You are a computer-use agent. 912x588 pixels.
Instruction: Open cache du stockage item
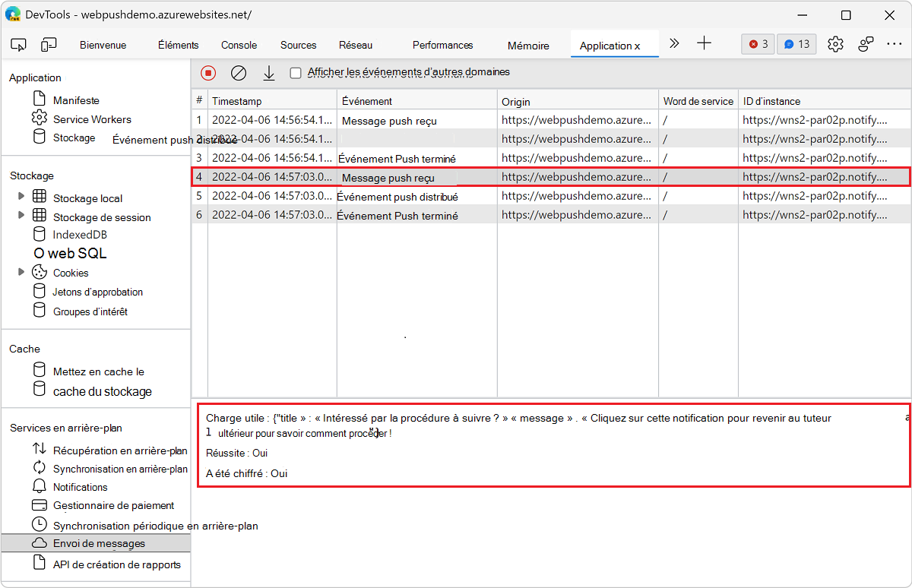tap(103, 391)
